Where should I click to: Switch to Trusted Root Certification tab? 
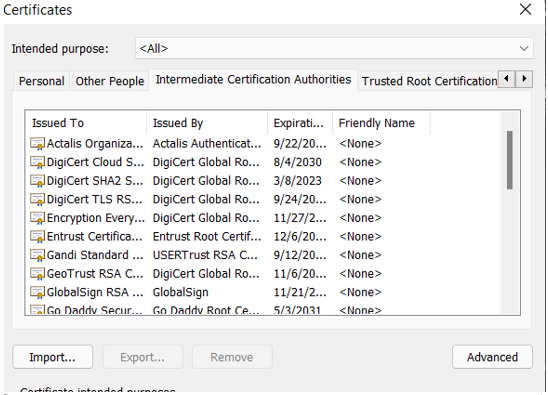428,81
